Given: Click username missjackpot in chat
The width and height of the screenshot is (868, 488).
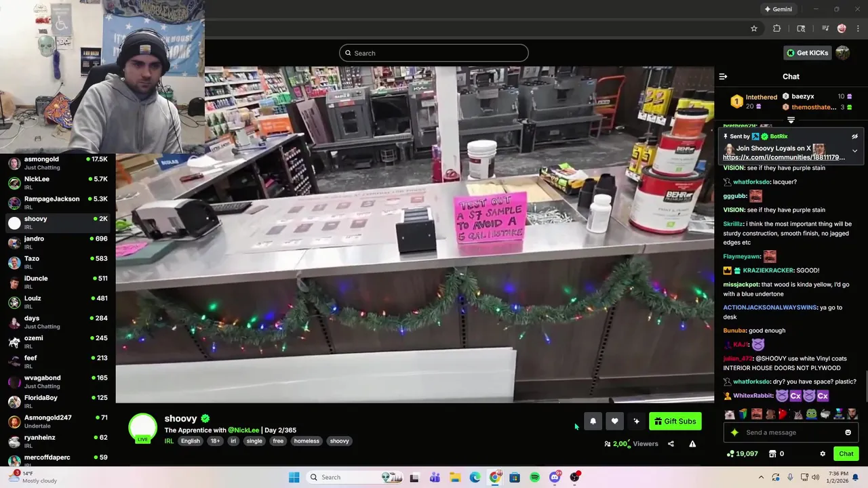Looking at the screenshot, I should [741, 285].
